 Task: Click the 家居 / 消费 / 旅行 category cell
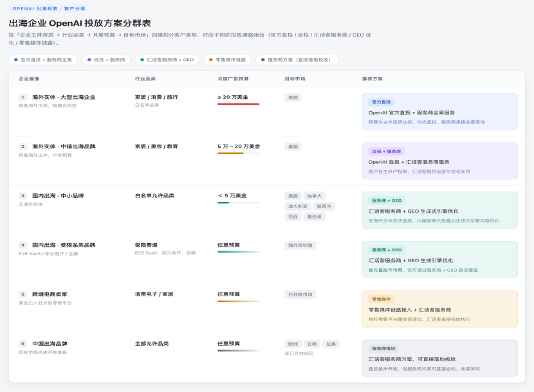click(x=156, y=97)
